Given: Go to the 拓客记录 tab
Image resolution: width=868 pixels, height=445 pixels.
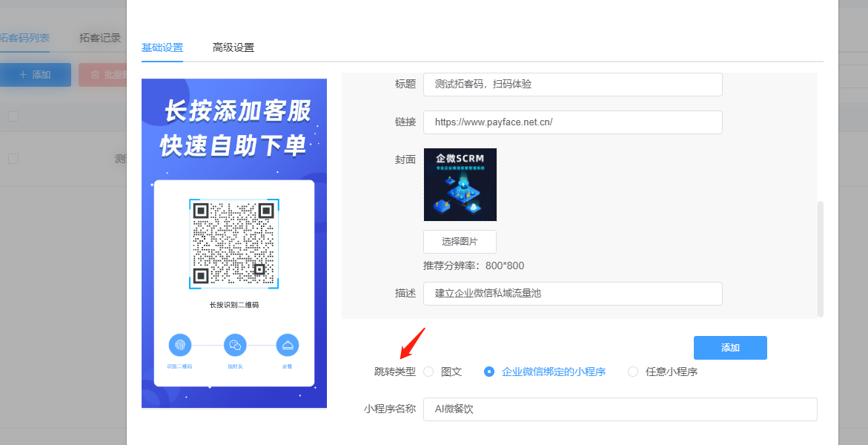Looking at the screenshot, I should (99, 38).
